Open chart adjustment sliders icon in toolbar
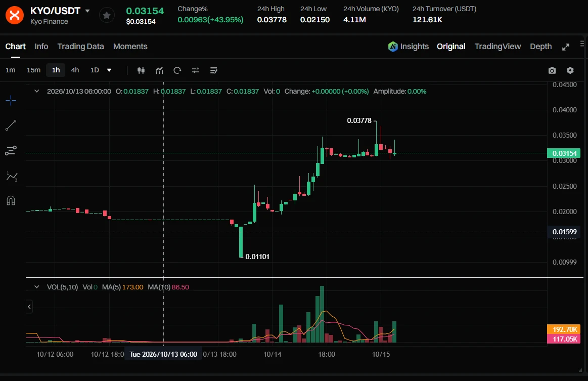 195,70
